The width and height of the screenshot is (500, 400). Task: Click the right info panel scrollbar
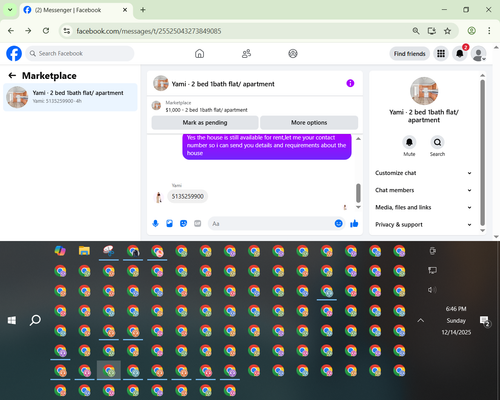coord(482,152)
